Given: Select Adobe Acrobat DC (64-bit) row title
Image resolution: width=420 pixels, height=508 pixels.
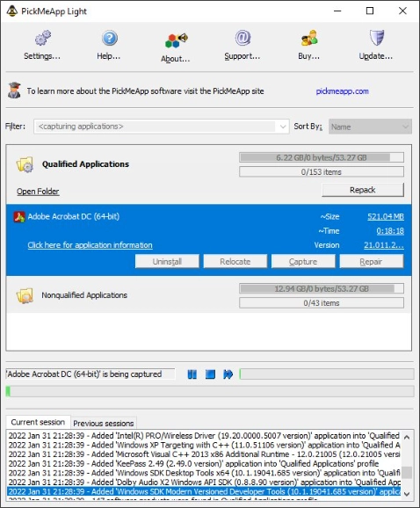Looking at the screenshot, I should point(74,216).
